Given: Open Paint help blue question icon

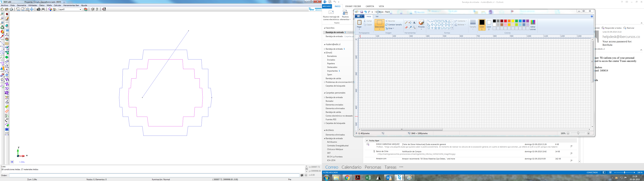Looking at the screenshot, I should tap(592, 16).
